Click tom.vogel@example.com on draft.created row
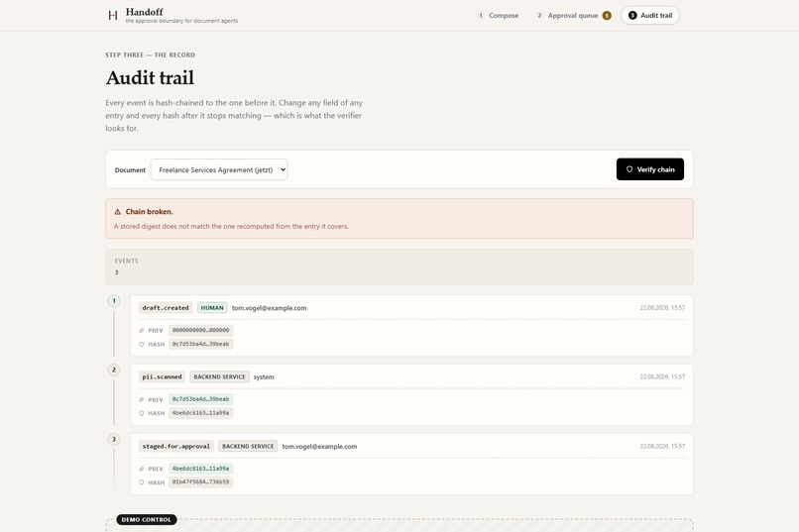Viewport: 799px width, 532px height. [269, 308]
